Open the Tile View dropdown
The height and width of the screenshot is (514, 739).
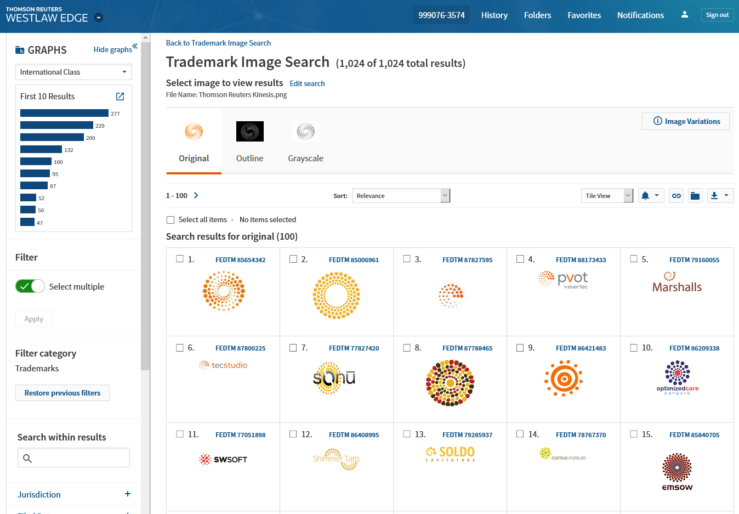(607, 196)
